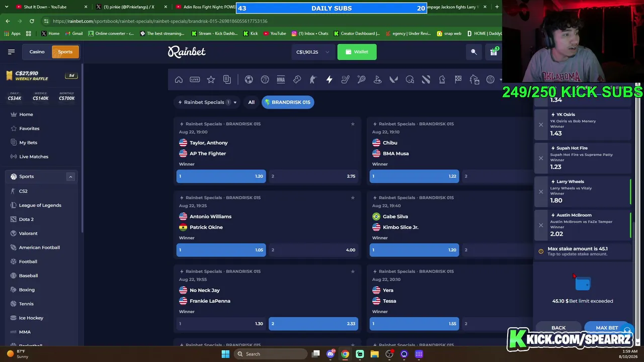
Task: Open favorites star in sports toolbar
Action: [211, 79]
